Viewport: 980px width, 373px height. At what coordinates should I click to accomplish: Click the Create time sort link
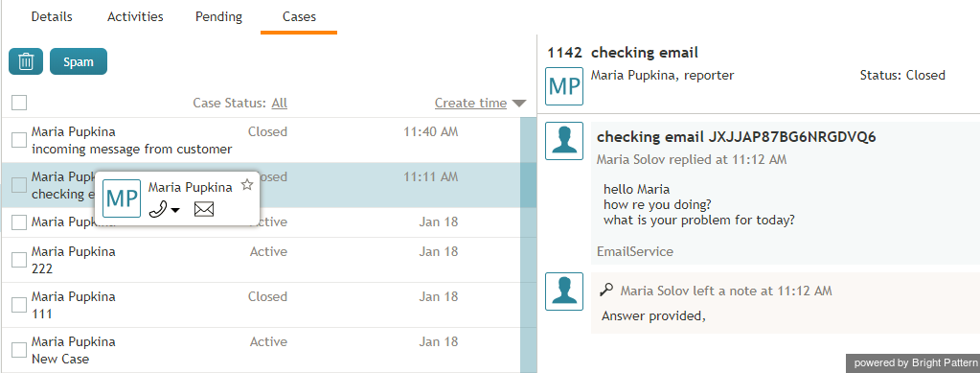point(470,103)
